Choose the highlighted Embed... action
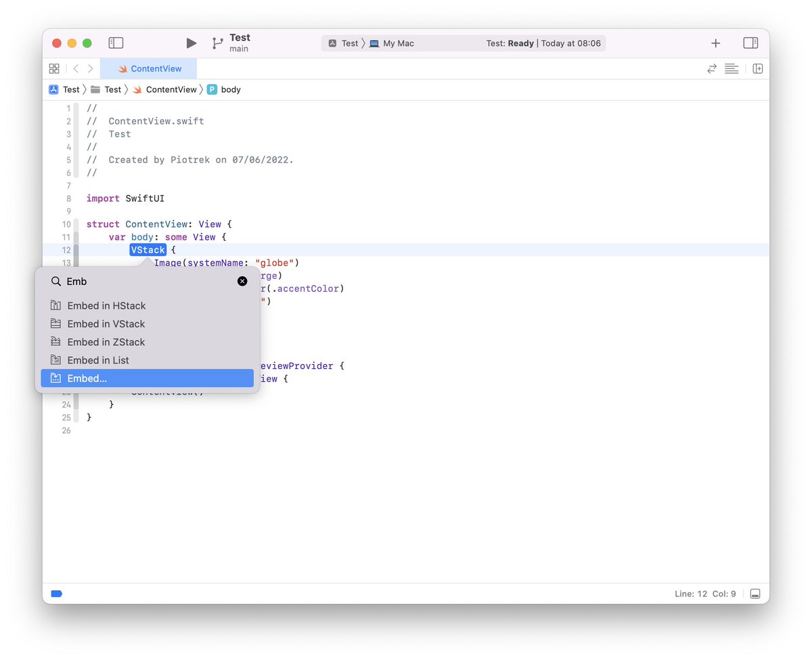Screen dimensions: 812x660 (148, 378)
